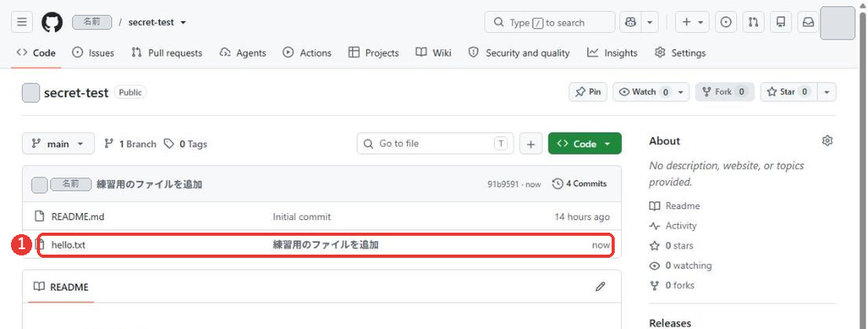The width and height of the screenshot is (868, 329).
Task: Click the Watch button
Action: pos(642,92)
